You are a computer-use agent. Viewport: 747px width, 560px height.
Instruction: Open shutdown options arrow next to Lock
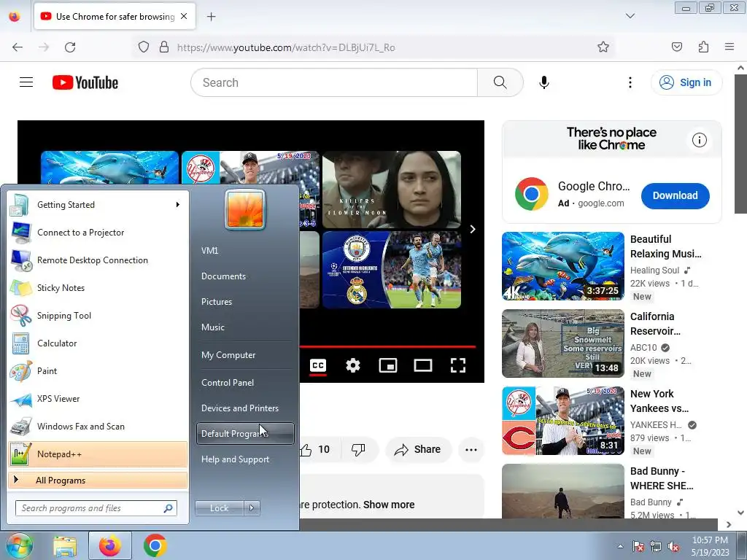252,508
